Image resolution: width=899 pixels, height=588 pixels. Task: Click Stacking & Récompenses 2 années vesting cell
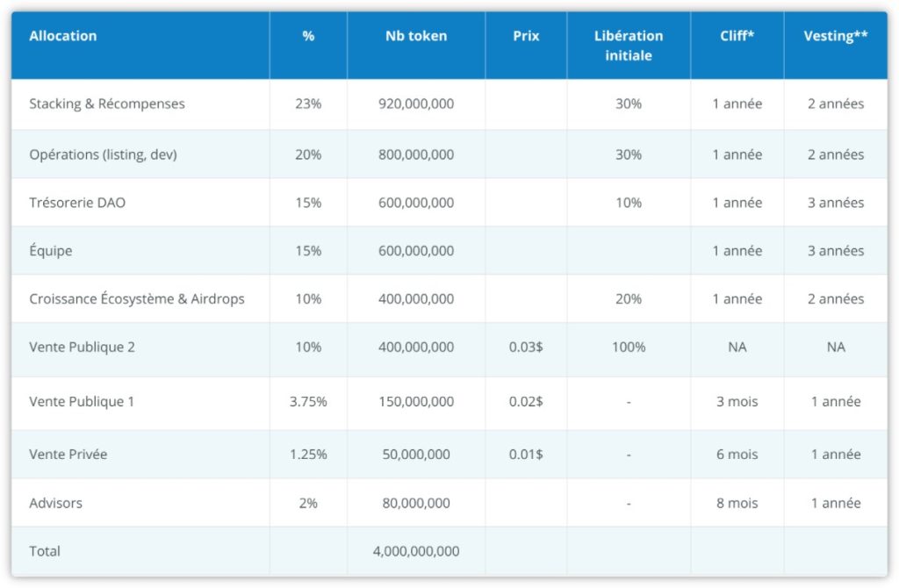(836, 104)
